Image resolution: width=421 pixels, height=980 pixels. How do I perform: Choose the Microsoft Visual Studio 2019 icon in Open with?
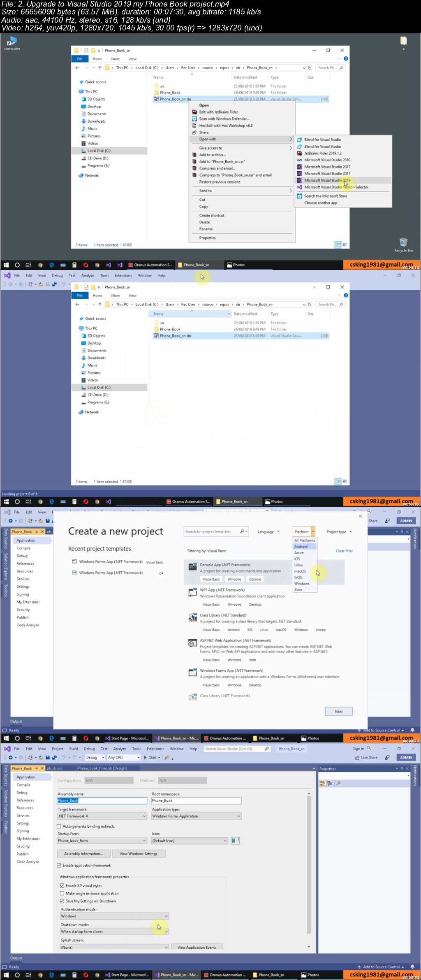coord(300,180)
